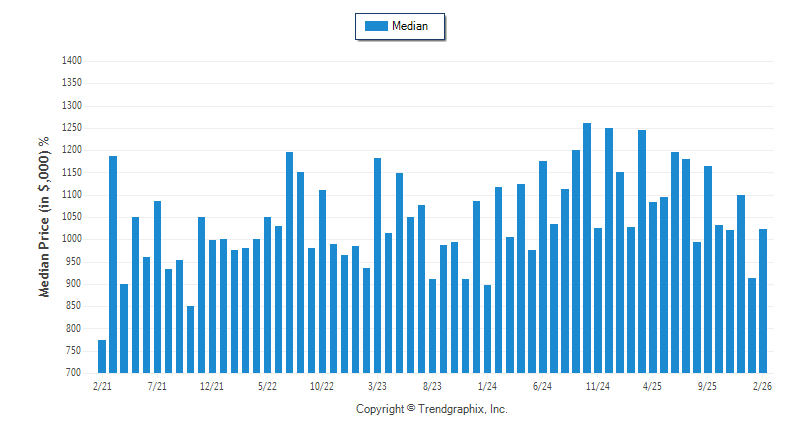Select the 1/24 median bar

point(487,328)
